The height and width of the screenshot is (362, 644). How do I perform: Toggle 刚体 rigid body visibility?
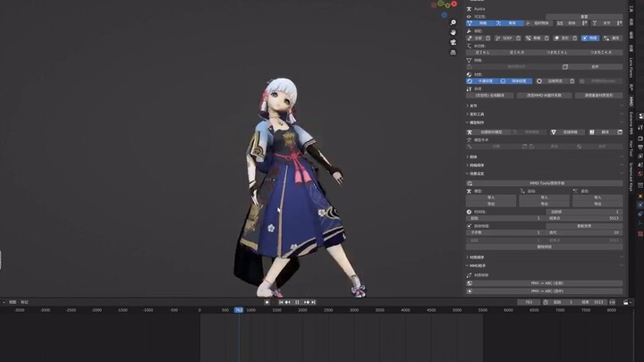click(x=569, y=23)
